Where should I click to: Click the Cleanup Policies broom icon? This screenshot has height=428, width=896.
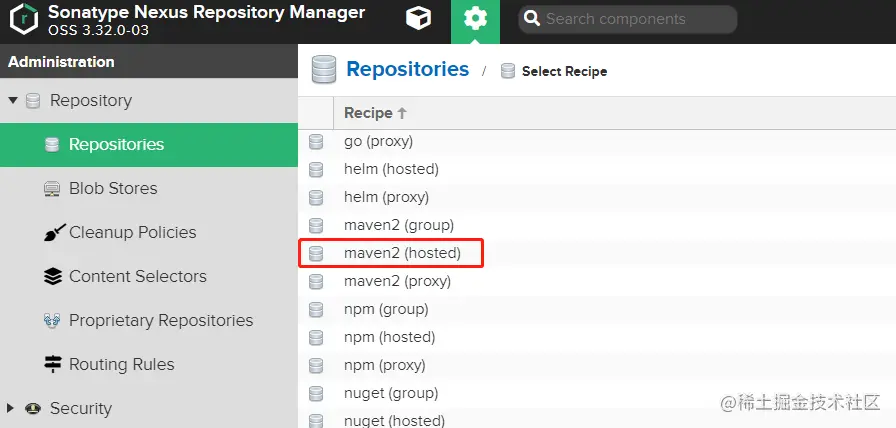(54, 232)
